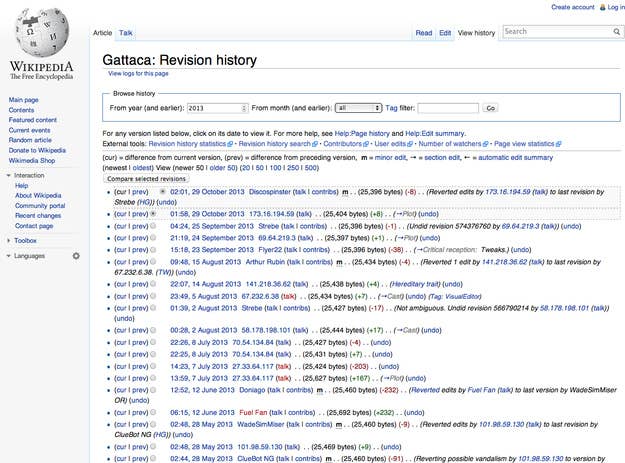Open Discospinster user page link
The height and width of the screenshot is (463, 625).
coord(270,192)
